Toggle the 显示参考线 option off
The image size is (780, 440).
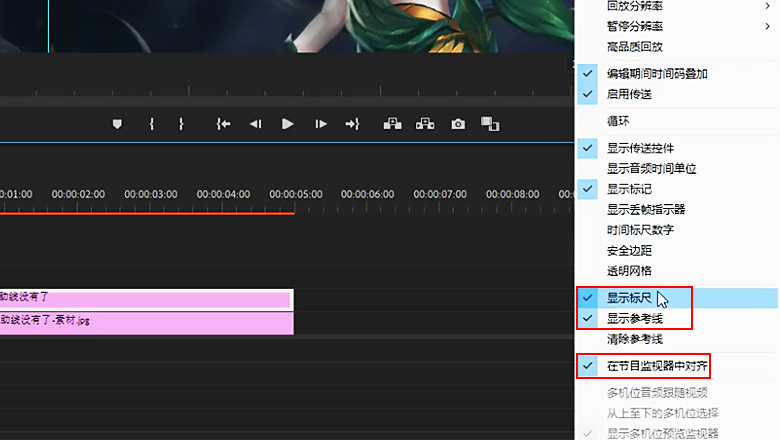coord(635,319)
